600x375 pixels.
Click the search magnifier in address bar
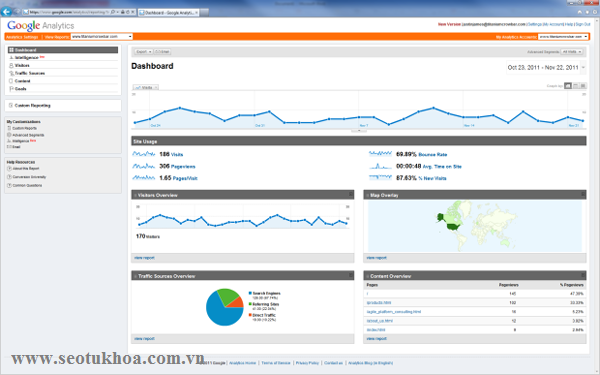pos(113,12)
